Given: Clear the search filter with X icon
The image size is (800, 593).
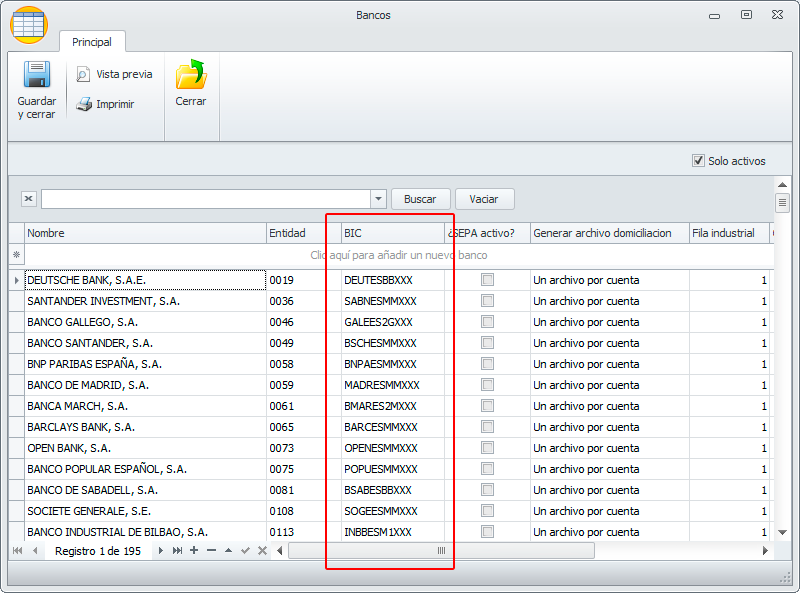Looking at the screenshot, I should (29, 199).
